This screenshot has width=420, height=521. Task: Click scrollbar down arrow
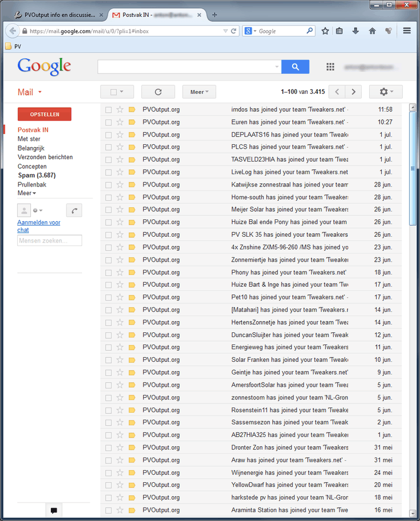pos(412,513)
